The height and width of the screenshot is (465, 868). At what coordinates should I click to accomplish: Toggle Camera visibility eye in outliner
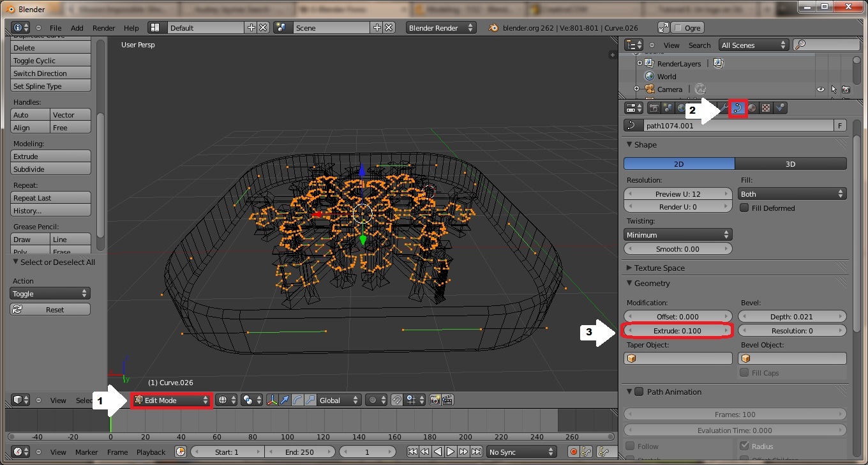(821, 89)
